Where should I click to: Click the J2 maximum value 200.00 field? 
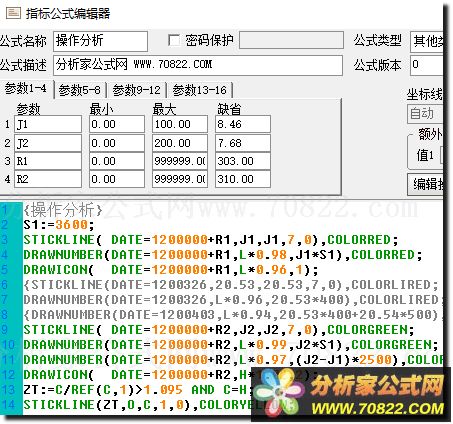[x=180, y=143]
